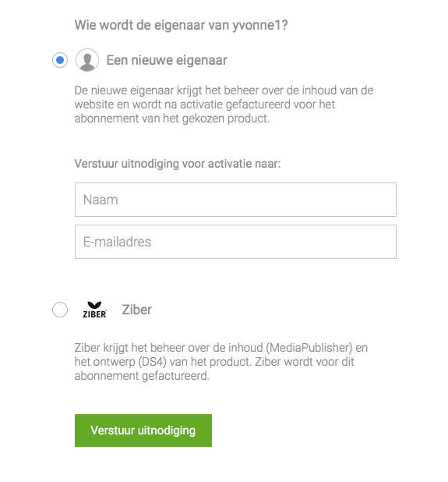Screen dimensions: 448x482
Task: Click the word 'yvonne1' in the heading
Action: (x=256, y=26)
